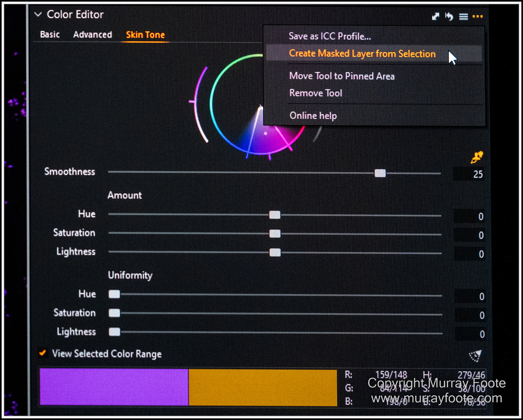523x420 pixels.
Task: Click the Smoothness slider handle
Action: click(380, 173)
